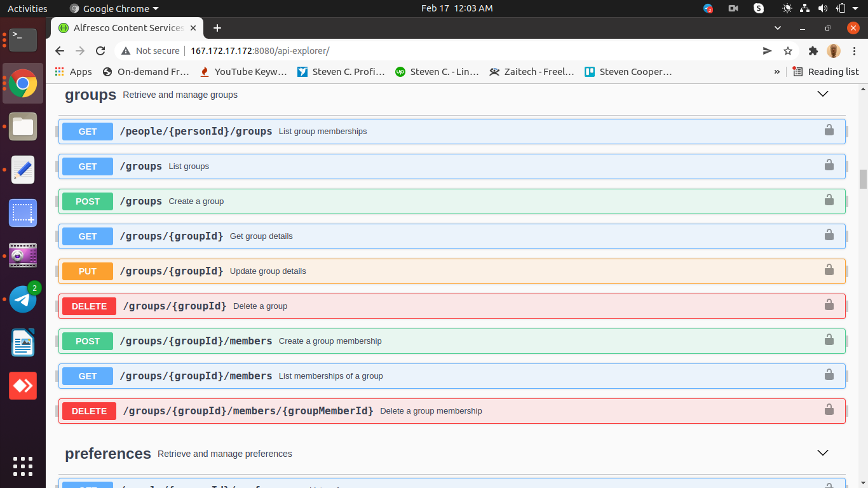
Task: Open the clock and calendar in top bar
Action: 457,8
